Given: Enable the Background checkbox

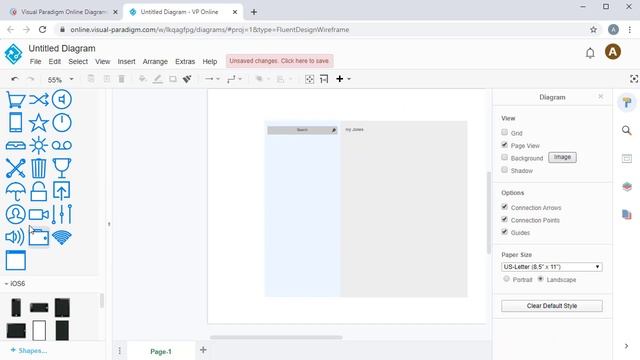Looking at the screenshot, I should click(x=504, y=157).
